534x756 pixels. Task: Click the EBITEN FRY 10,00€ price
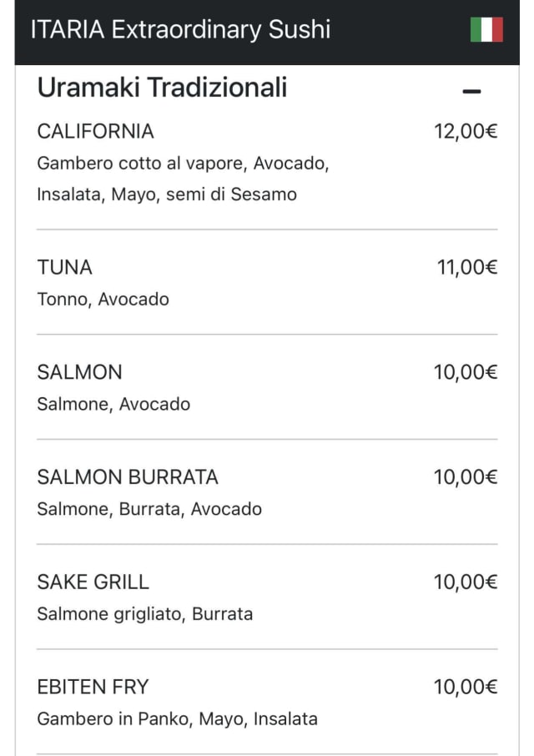pyautogui.click(x=466, y=688)
